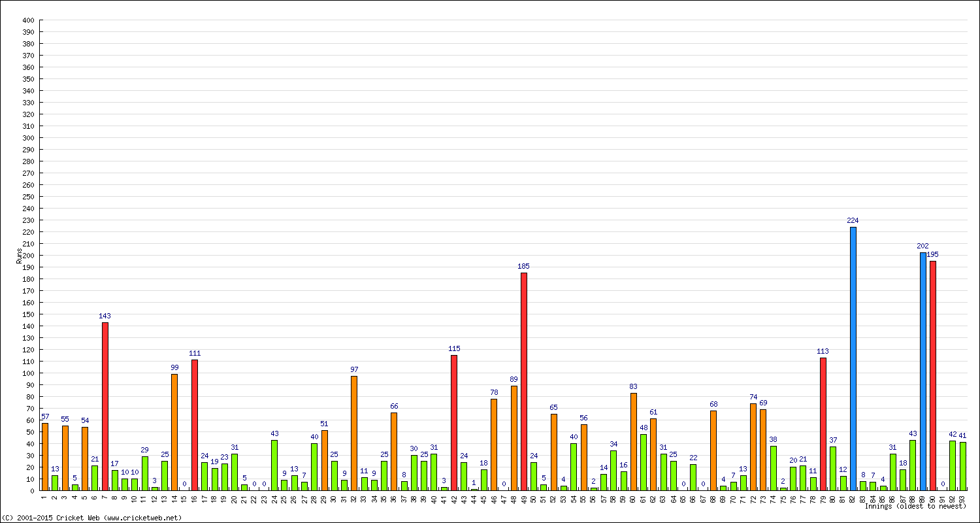This screenshot has height=523, width=980.
Task: Select the green bar labeled 38
Action: point(773,468)
